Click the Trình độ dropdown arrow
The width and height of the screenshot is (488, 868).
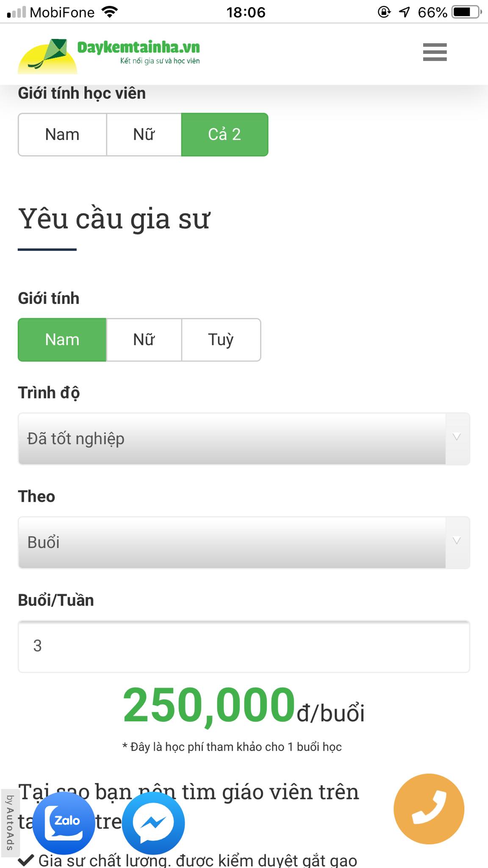pyautogui.click(x=457, y=437)
